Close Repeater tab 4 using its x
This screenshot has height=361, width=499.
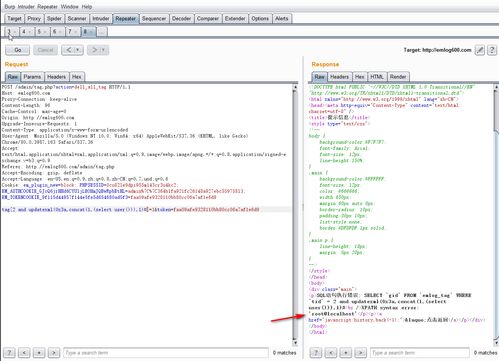(x=30, y=32)
